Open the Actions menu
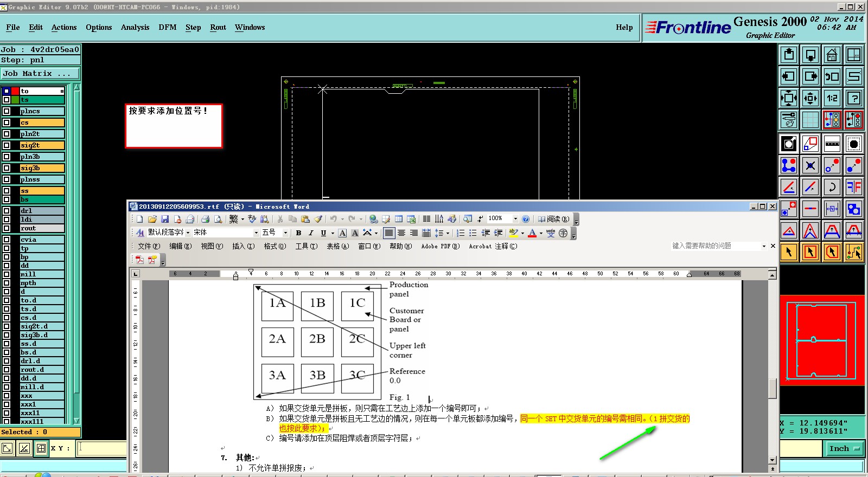The width and height of the screenshot is (868, 477). tap(64, 27)
